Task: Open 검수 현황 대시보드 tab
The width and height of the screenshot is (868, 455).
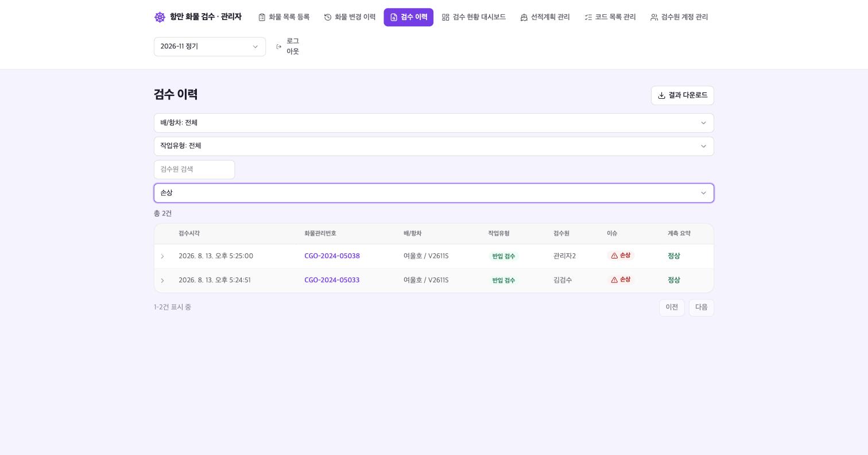Action: click(x=474, y=17)
